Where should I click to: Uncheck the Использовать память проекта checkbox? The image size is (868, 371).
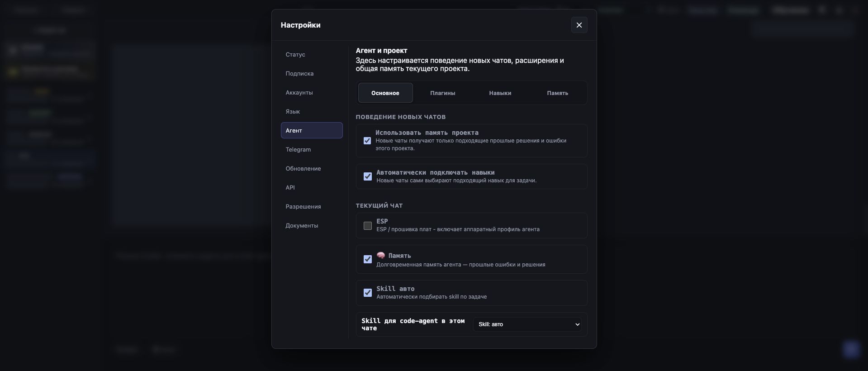click(x=367, y=141)
